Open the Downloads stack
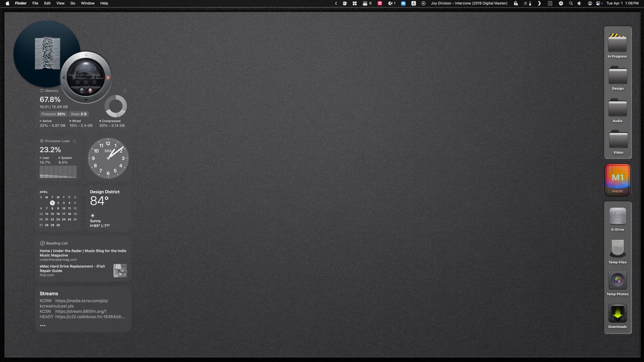Viewport: 644px width, 362px height. click(617, 313)
